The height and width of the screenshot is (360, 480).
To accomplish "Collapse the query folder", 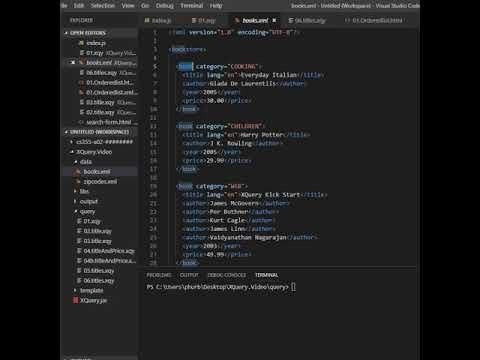I will tap(87, 211).
